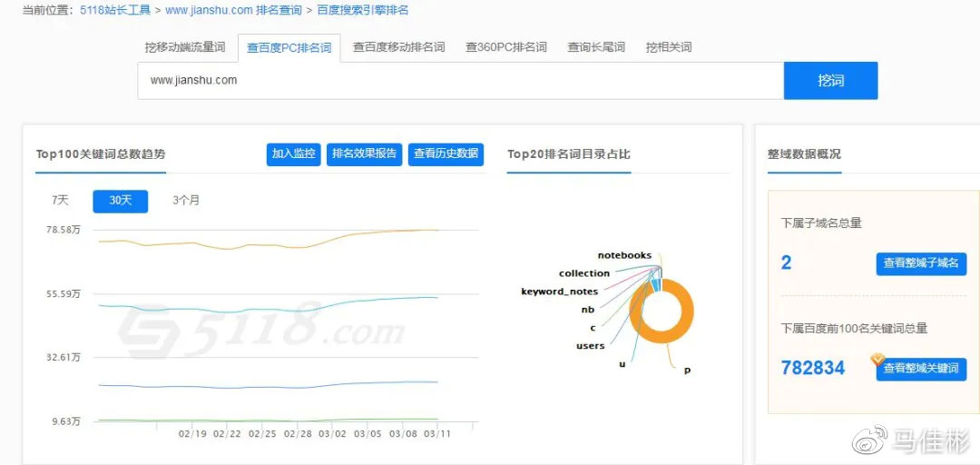The image size is (980, 465).
Task: Select the 30天 time range
Action: [121, 202]
